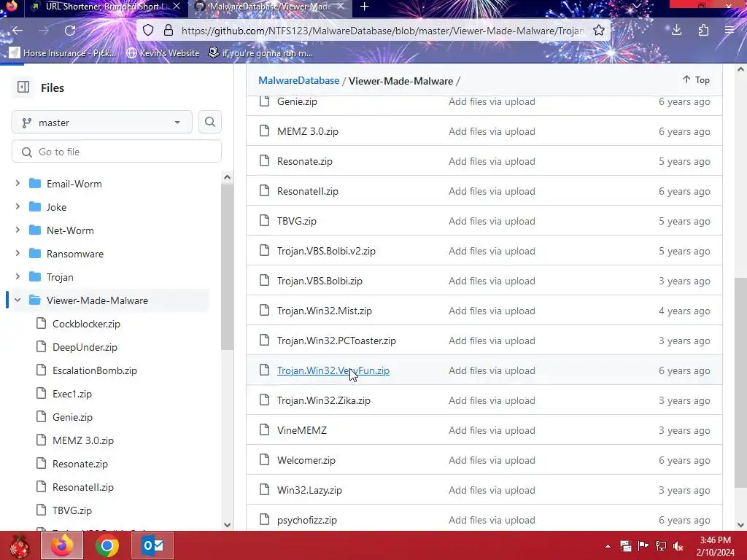Image resolution: width=747 pixels, height=560 pixels.
Task: Open the 'if you're gonna run m...' bookmark
Action: pos(261,52)
